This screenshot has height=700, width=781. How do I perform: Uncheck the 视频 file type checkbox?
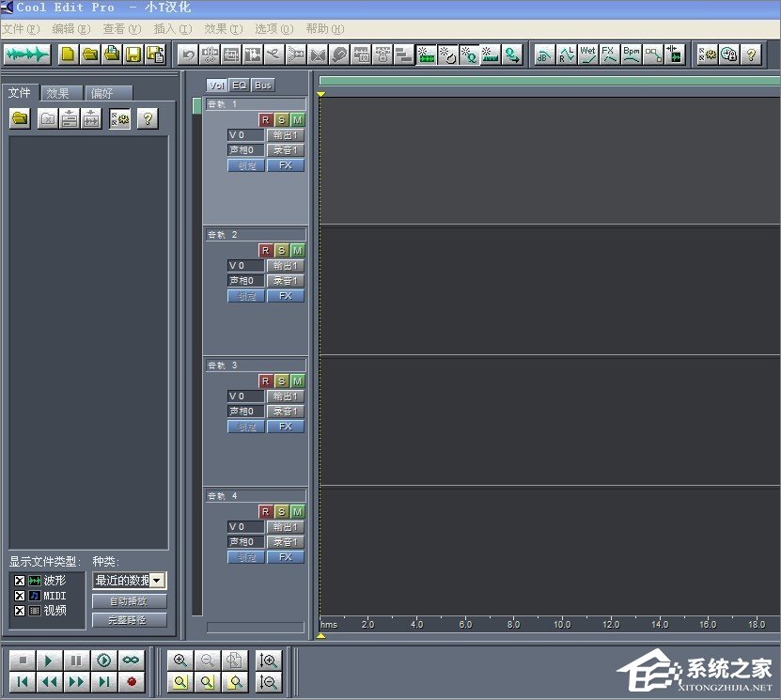[20, 611]
